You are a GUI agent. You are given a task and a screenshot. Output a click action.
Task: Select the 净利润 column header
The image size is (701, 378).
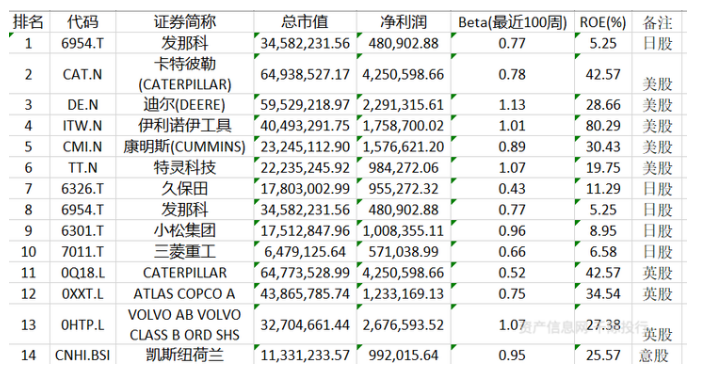point(403,22)
